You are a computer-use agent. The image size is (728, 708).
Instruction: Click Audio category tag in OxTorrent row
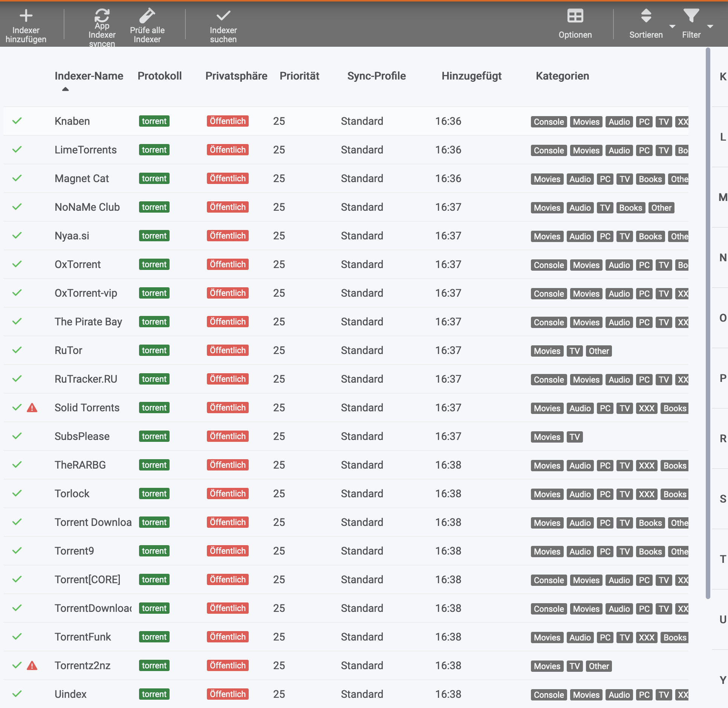point(619,265)
